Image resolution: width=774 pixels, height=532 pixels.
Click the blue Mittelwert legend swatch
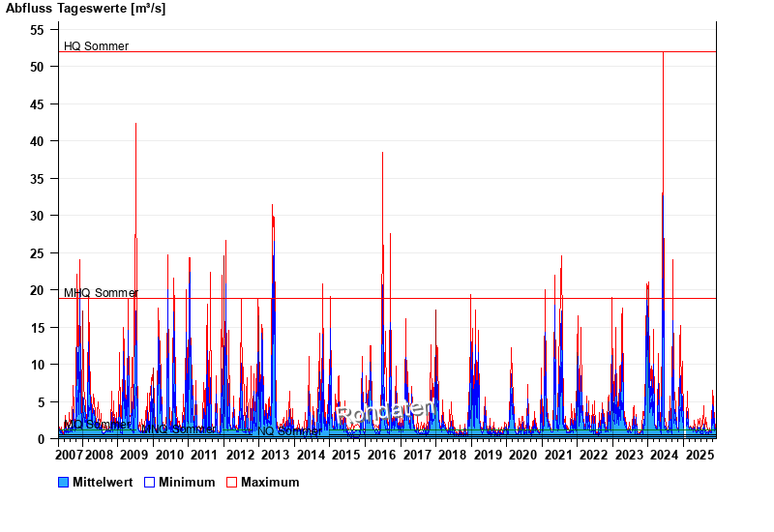tap(64, 482)
